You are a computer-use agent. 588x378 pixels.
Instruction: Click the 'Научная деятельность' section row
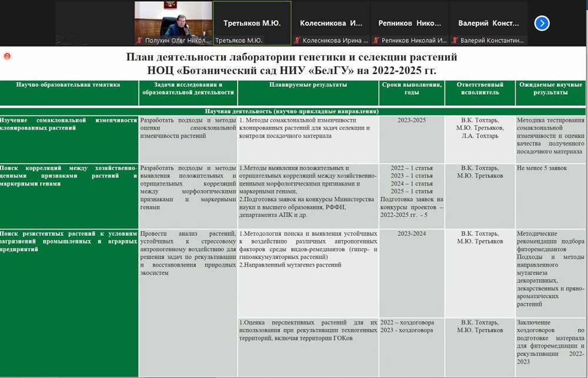point(292,111)
